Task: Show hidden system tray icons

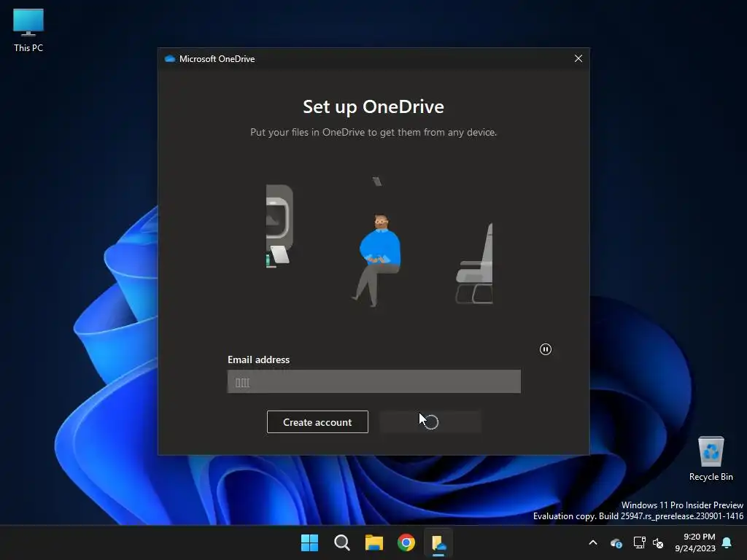Action: point(593,542)
